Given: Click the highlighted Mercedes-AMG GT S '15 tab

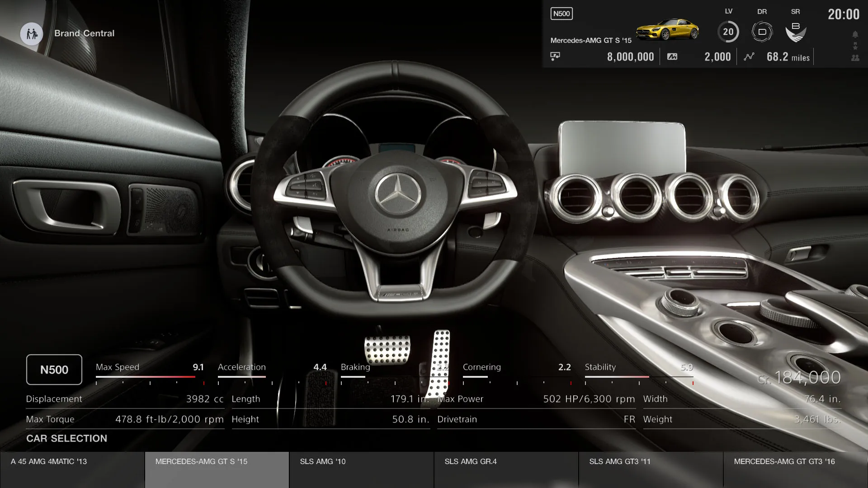Looking at the screenshot, I should point(217,469).
